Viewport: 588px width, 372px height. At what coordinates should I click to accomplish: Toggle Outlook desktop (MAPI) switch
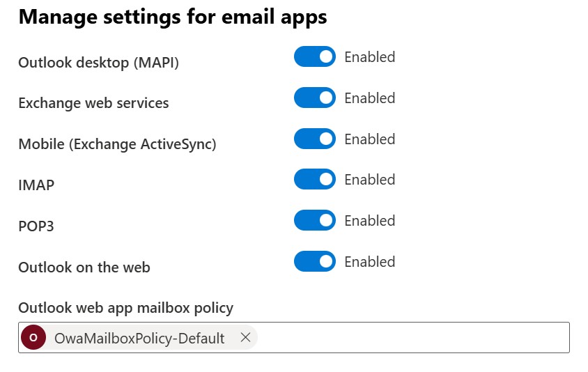(315, 56)
